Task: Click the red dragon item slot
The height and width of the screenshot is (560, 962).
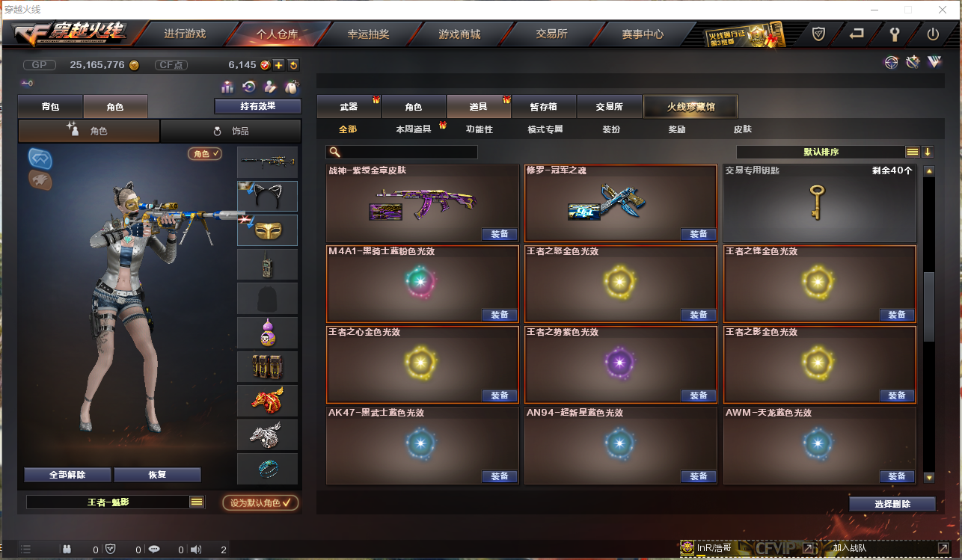Action: 267,400
